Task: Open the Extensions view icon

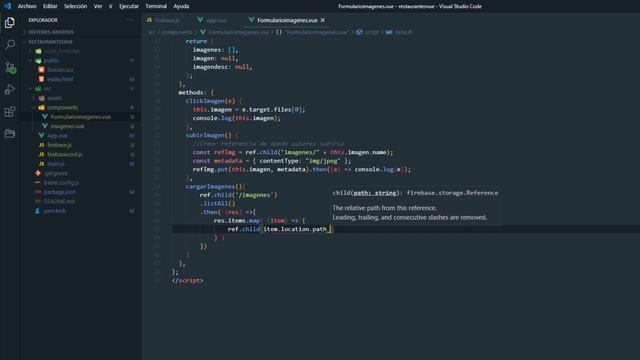Action: [x=9, y=111]
